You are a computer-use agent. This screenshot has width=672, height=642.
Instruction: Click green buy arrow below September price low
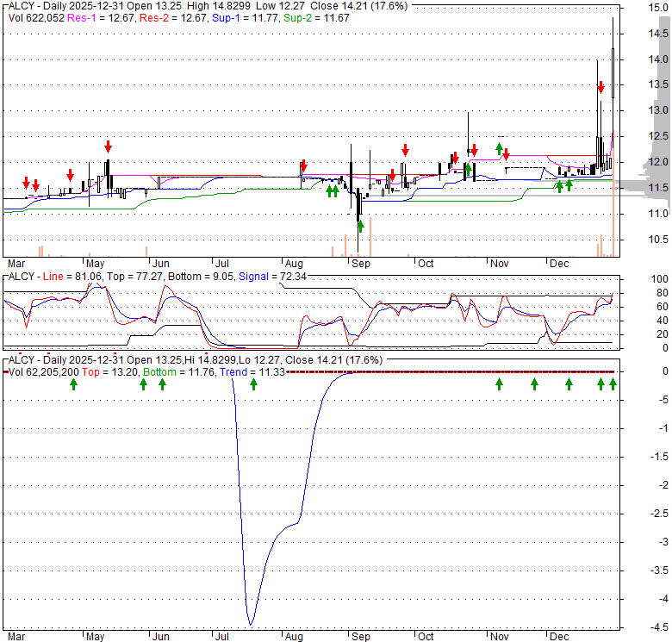(x=360, y=226)
